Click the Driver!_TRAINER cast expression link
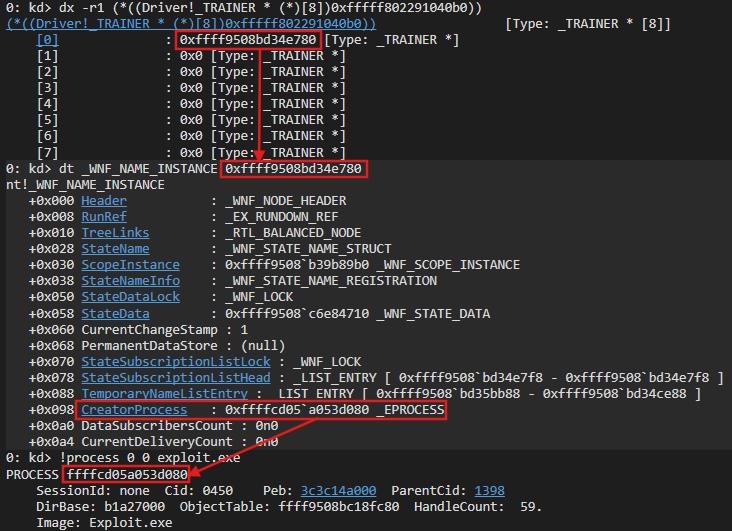Screen dimensions: 732x531 191,23
